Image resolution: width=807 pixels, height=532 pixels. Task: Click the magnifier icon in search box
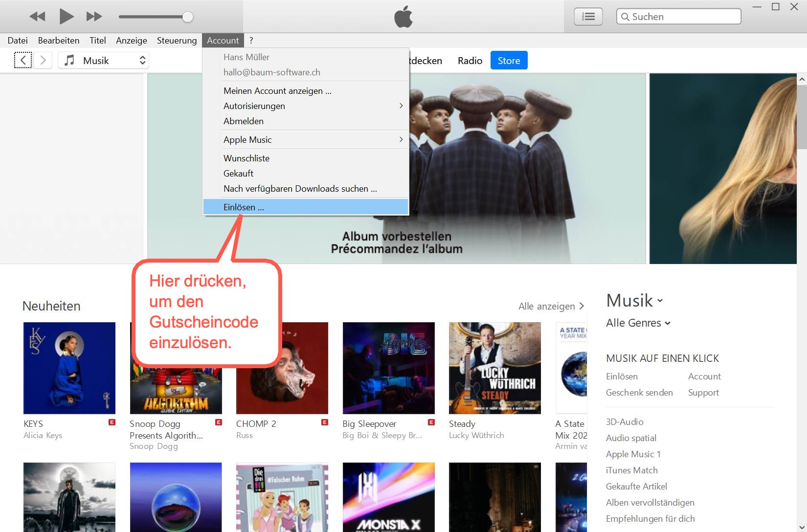point(625,17)
